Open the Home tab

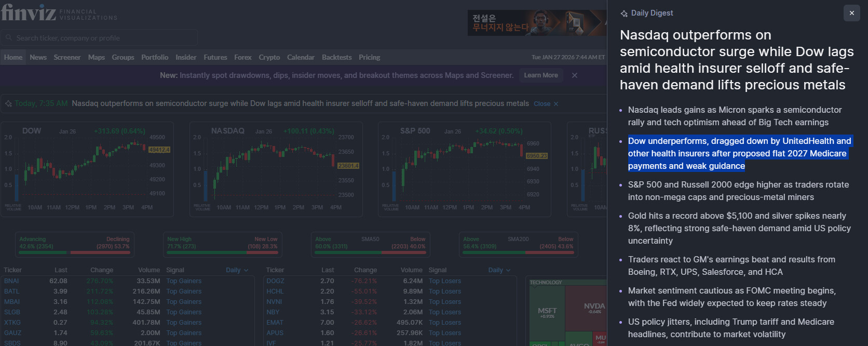pyautogui.click(x=13, y=57)
